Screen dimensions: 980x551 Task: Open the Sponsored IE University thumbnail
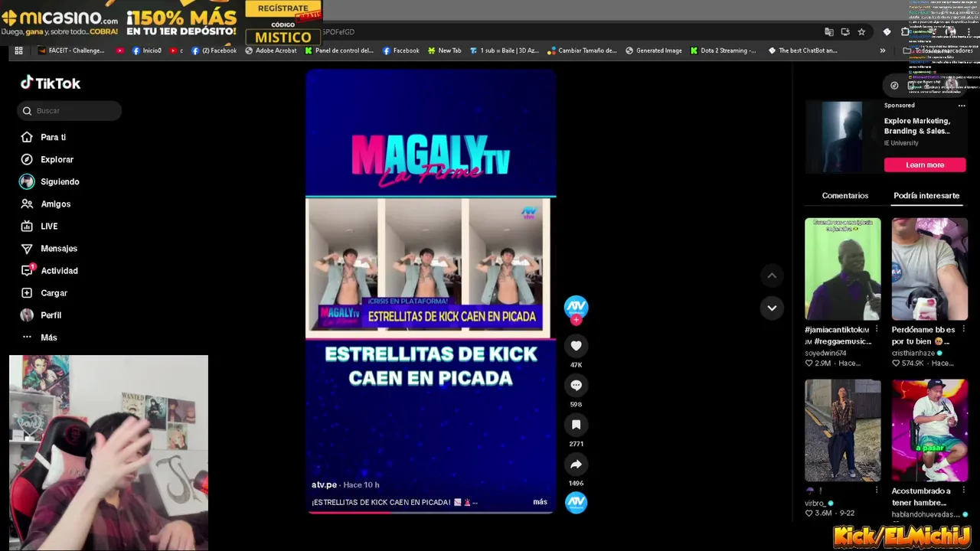pyautogui.click(x=842, y=137)
